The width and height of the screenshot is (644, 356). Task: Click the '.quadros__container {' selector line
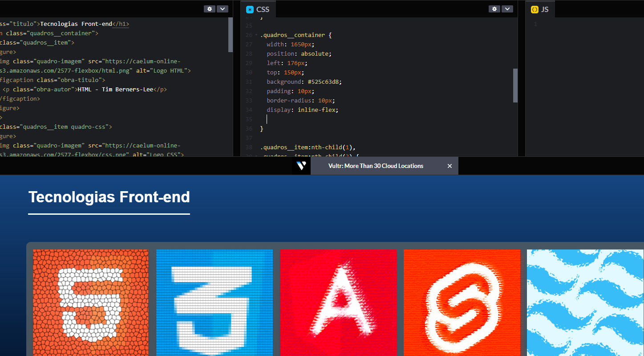pos(296,35)
